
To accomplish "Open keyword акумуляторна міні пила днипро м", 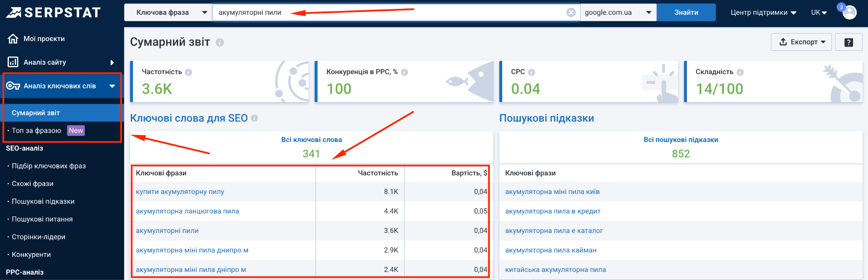I will tap(192, 250).
